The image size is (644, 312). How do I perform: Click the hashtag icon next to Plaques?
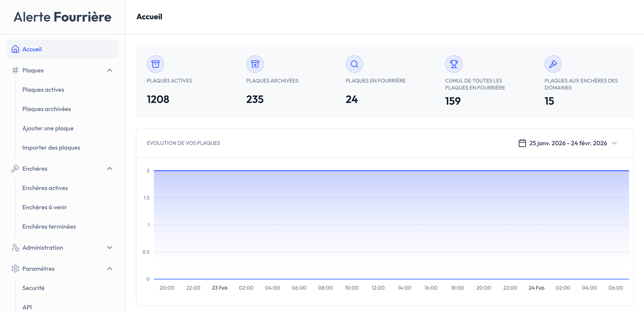[15, 70]
